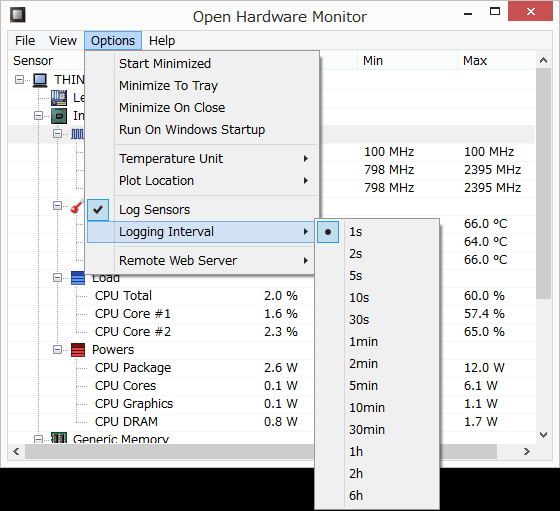Viewport: 560px width, 511px height.
Task: Choose the 1h logging interval
Action: (x=377, y=452)
